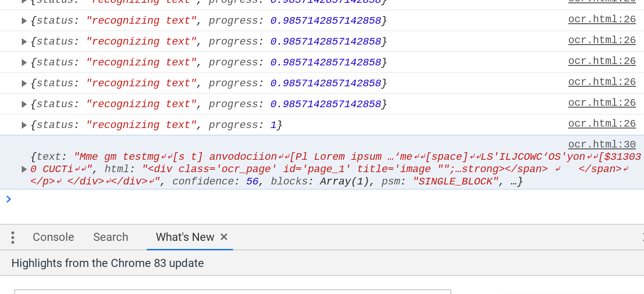Close the What's New tab
The width and height of the screenshot is (644, 294).
[x=224, y=237]
